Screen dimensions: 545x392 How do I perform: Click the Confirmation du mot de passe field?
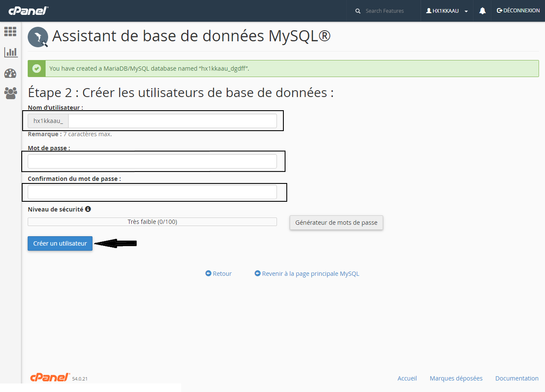click(152, 192)
